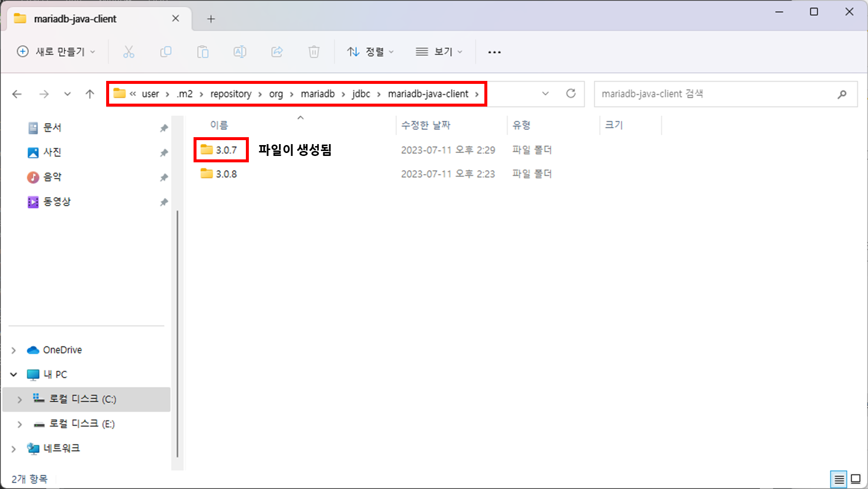Unpin 동영상 using its pin icon

[x=164, y=202]
